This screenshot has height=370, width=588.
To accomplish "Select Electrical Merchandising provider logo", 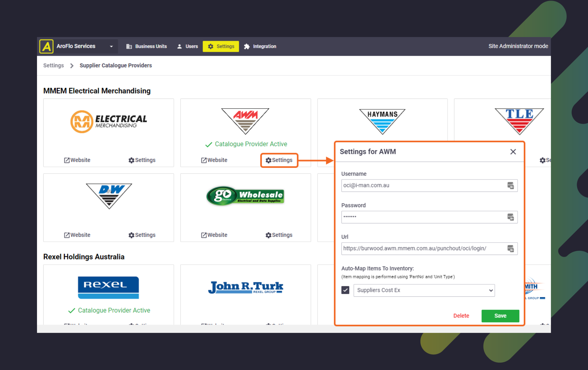I will (x=109, y=121).
